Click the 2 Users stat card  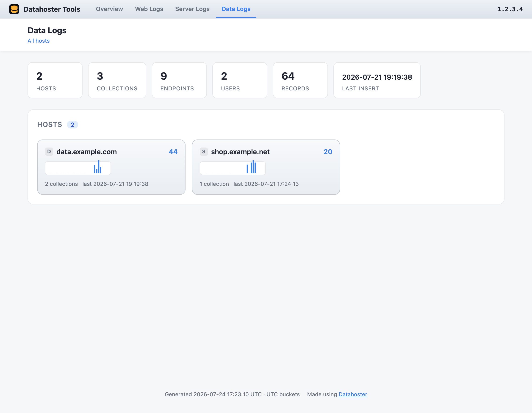tap(240, 80)
